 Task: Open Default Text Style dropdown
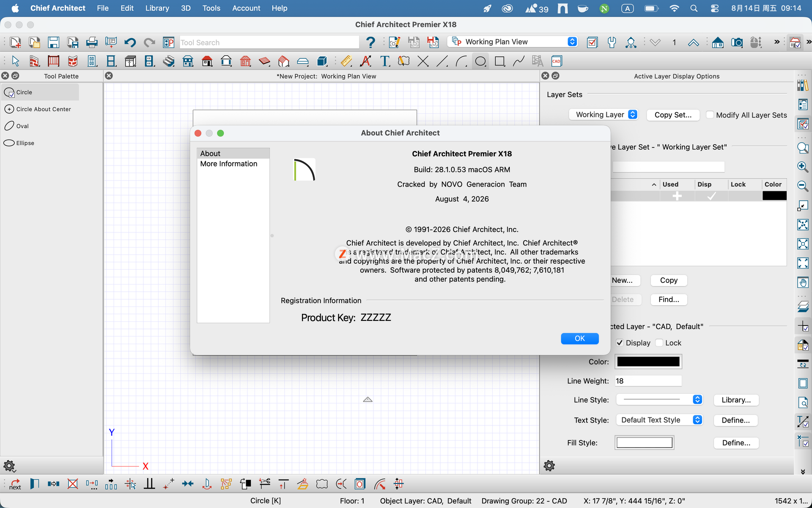[x=659, y=420]
